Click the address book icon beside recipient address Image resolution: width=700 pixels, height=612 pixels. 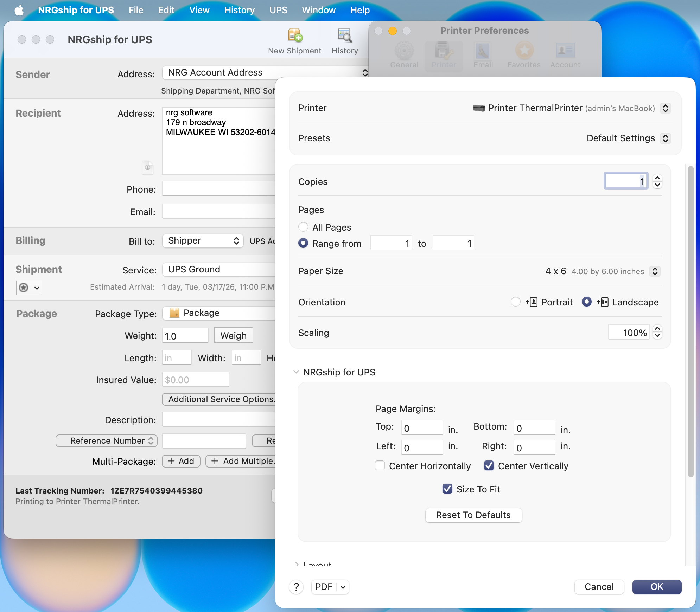(148, 167)
